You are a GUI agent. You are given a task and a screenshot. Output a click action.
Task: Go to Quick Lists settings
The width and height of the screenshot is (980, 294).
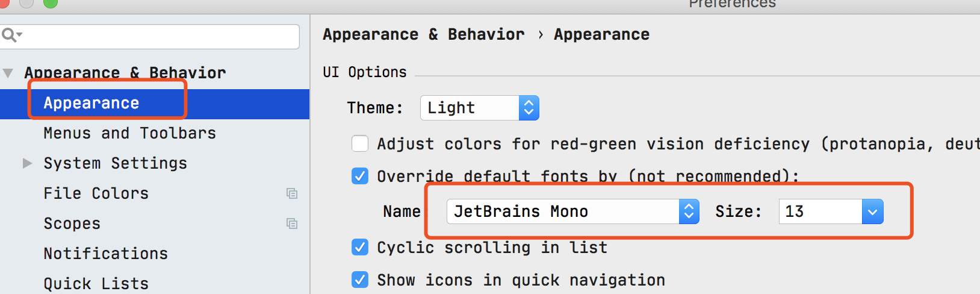pos(96,283)
